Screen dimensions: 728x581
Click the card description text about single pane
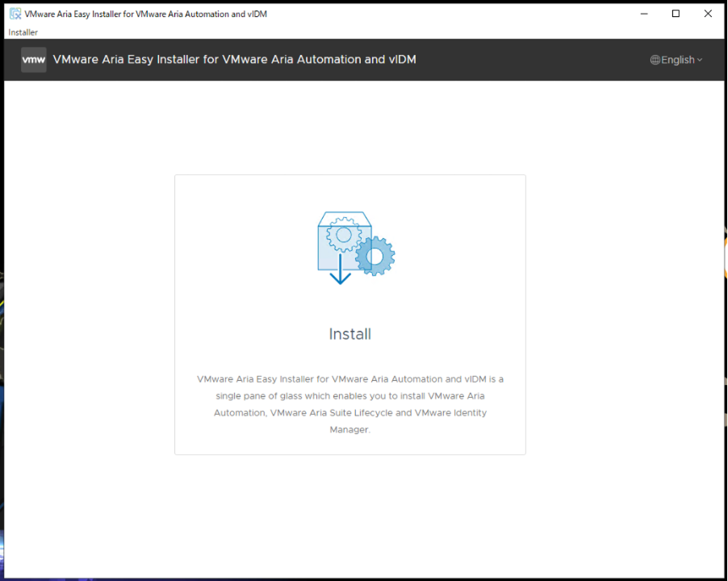coord(350,404)
